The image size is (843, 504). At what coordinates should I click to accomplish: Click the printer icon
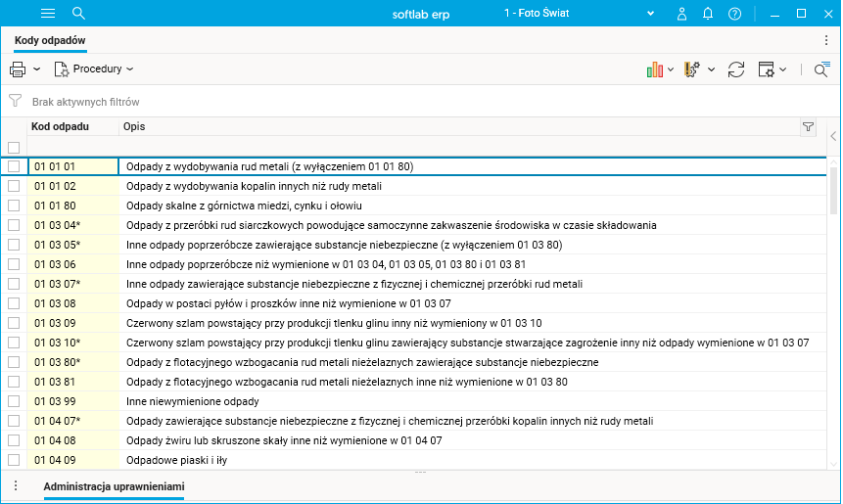click(18, 69)
